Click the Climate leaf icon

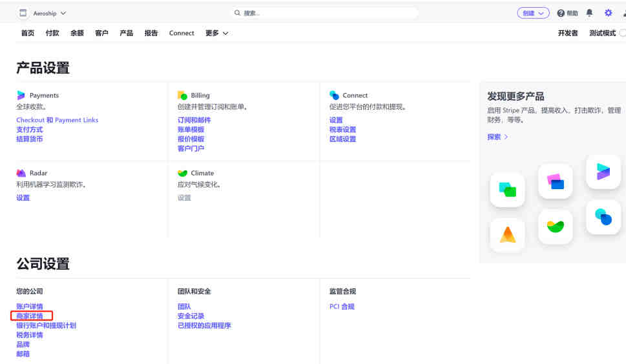(182, 173)
